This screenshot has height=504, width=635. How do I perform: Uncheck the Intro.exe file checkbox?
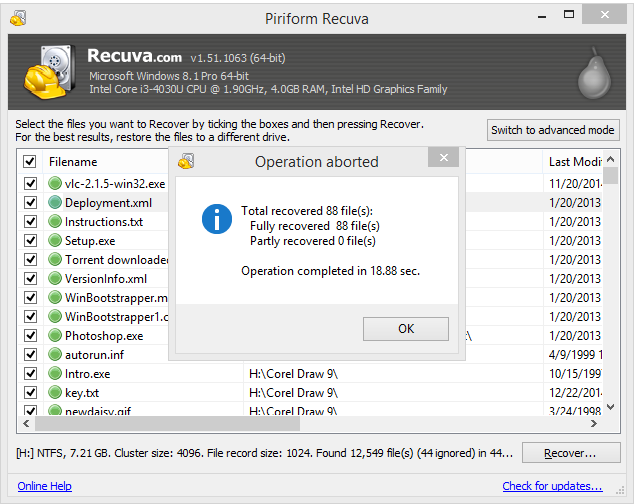30,374
